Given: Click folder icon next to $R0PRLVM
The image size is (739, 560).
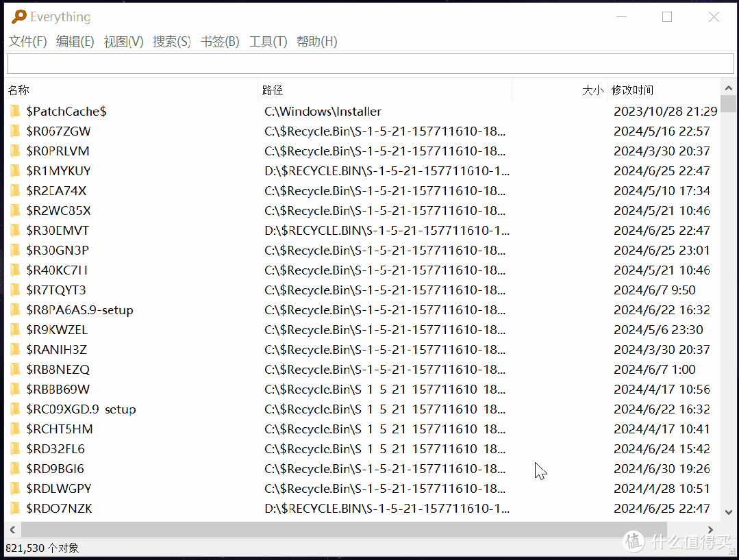Looking at the screenshot, I should 15,151.
